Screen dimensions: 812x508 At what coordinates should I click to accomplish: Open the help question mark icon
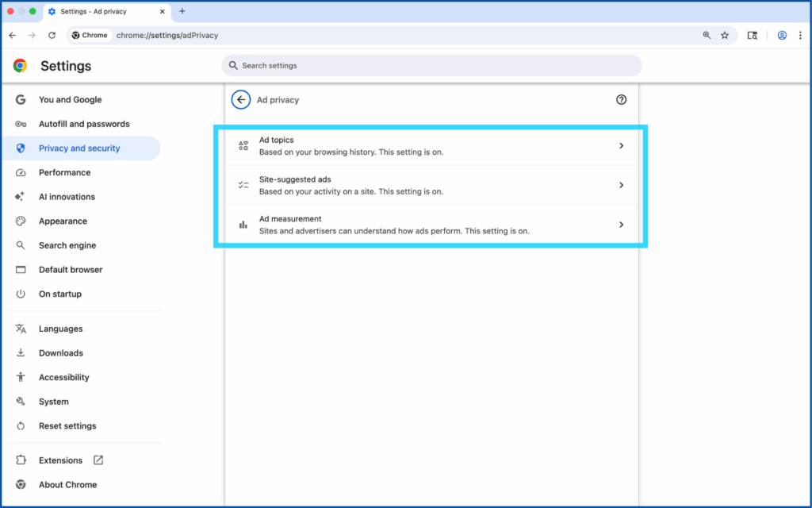621,100
